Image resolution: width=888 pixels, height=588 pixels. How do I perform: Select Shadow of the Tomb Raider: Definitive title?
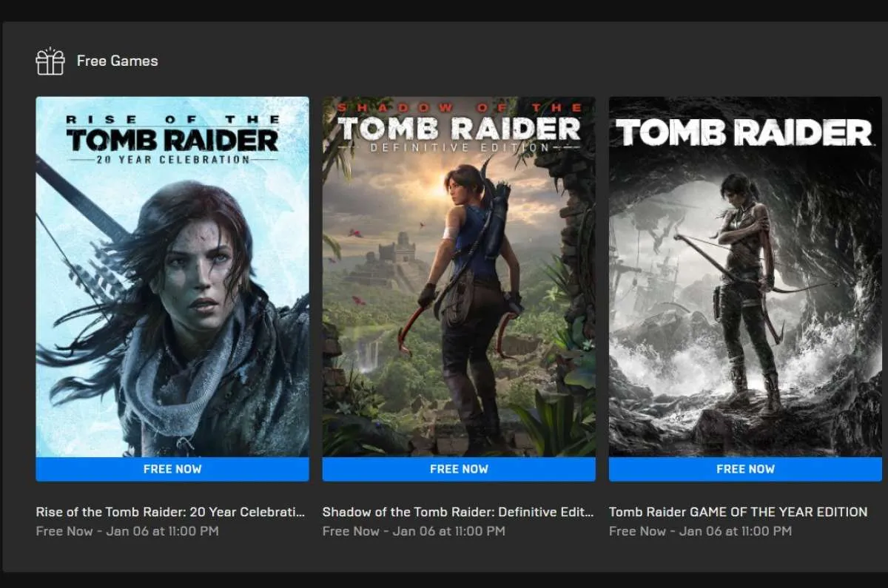click(x=458, y=512)
